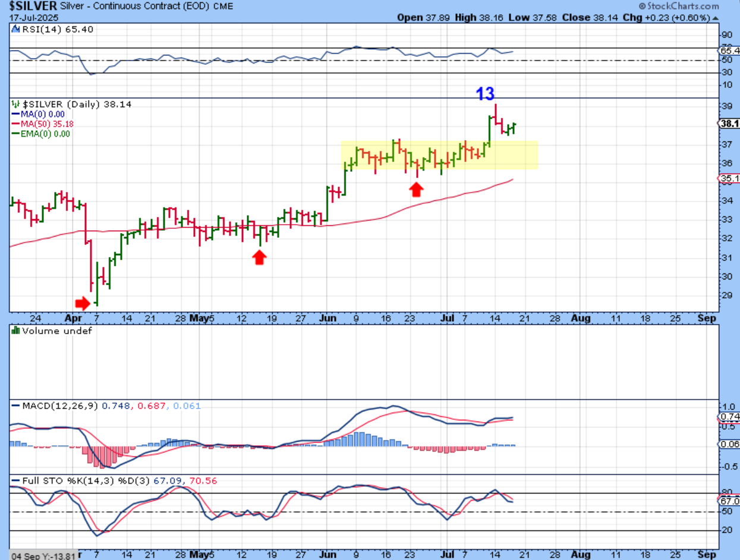Click the red right-pointing arrow near April 7
740x560 pixels.
(x=82, y=303)
